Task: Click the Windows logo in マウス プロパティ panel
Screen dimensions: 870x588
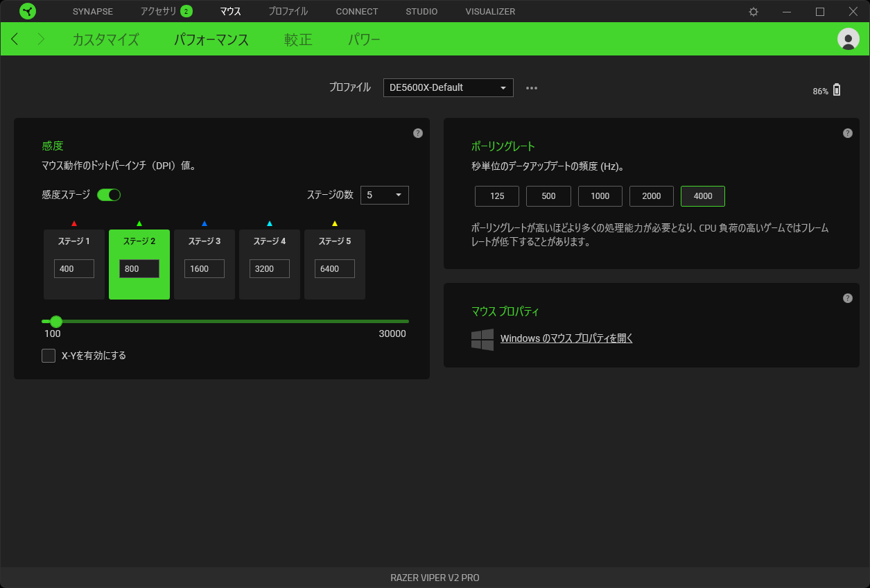Action: [x=482, y=339]
